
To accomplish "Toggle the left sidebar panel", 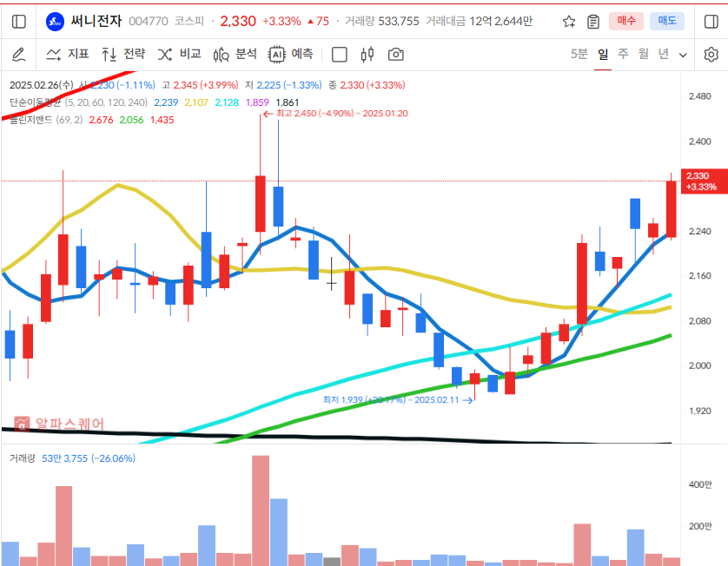I will (x=19, y=21).
